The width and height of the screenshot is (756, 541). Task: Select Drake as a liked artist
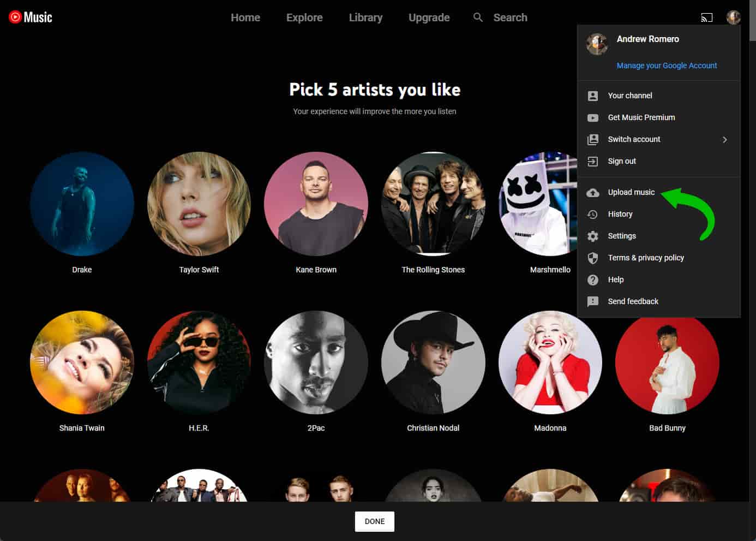pos(82,204)
